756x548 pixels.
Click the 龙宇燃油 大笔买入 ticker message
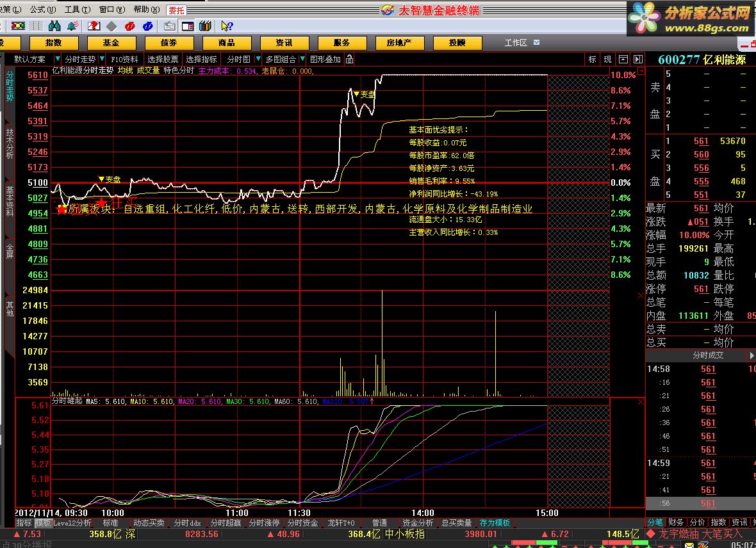tap(700, 534)
